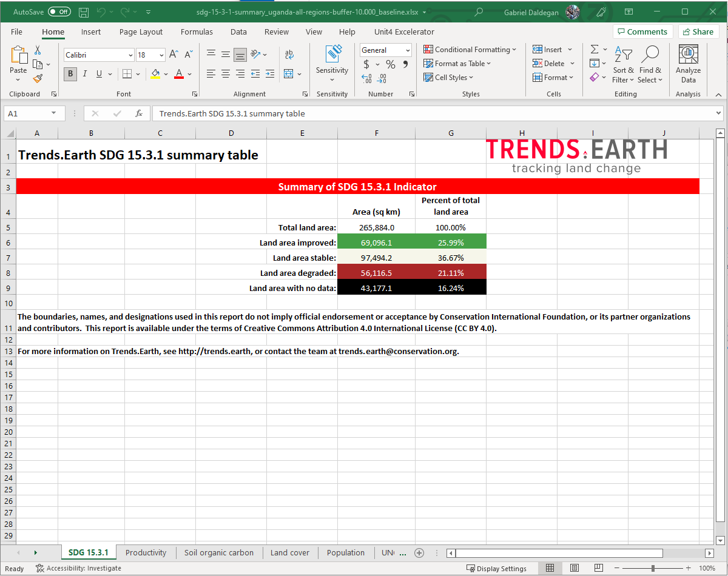Click the Insert Function fx icon
This screenshot has width=728, height=576.
tap(139, 113)
